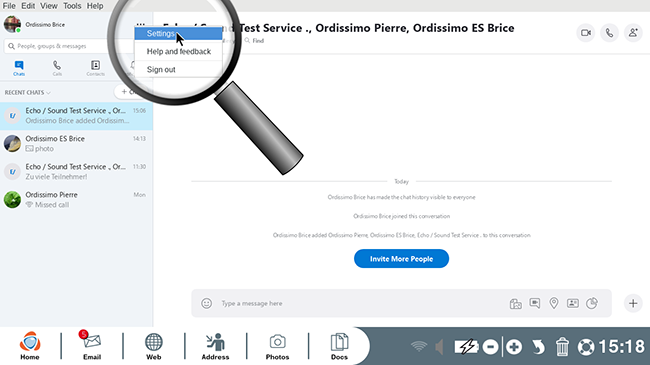Open the Help menu
The height and width of the screenshot is (365, 650).
click(x=95, y=6)
